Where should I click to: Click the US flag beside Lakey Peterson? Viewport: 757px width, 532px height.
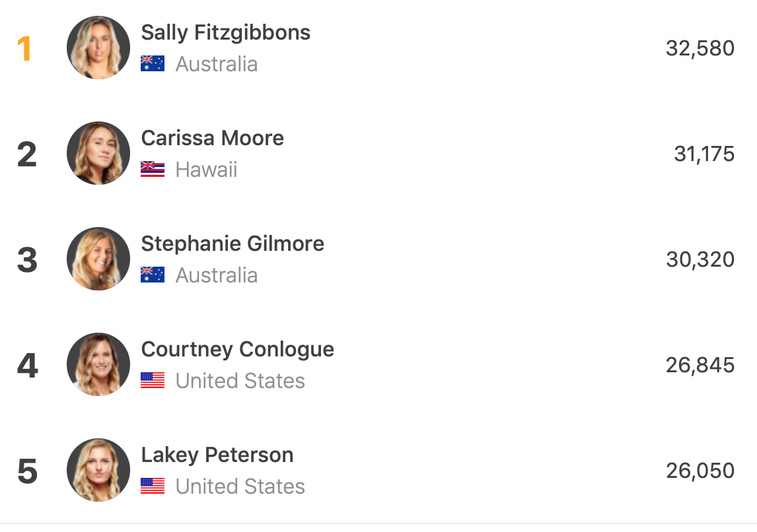pos(153,486)
